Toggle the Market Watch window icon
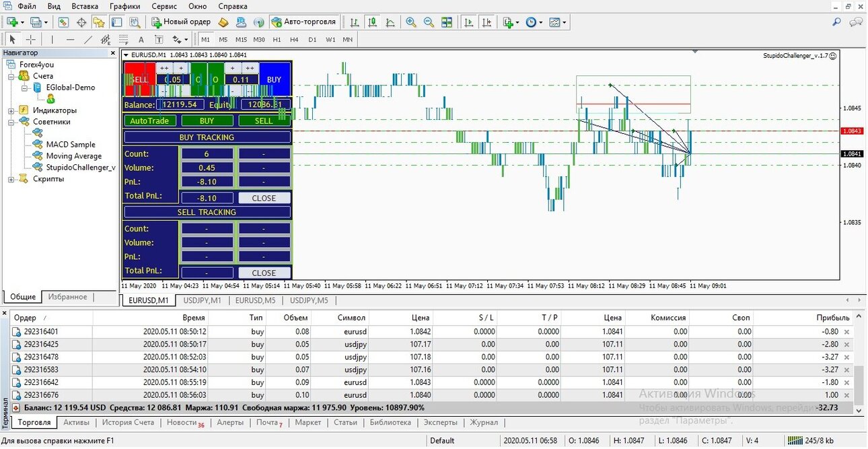Screen dimensions: 868x449 64,22
